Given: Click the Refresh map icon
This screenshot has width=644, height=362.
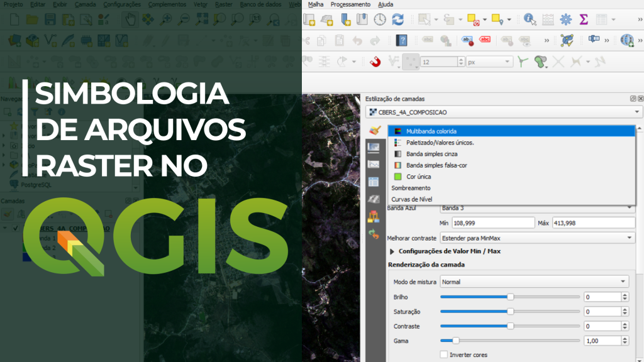Looking at the screenshot, I should [x=398, y=19].
